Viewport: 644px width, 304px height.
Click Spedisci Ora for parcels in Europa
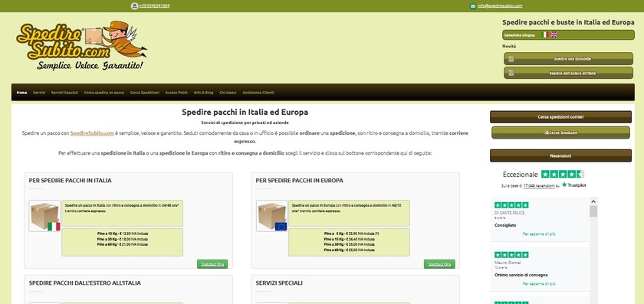click(439, 264)
